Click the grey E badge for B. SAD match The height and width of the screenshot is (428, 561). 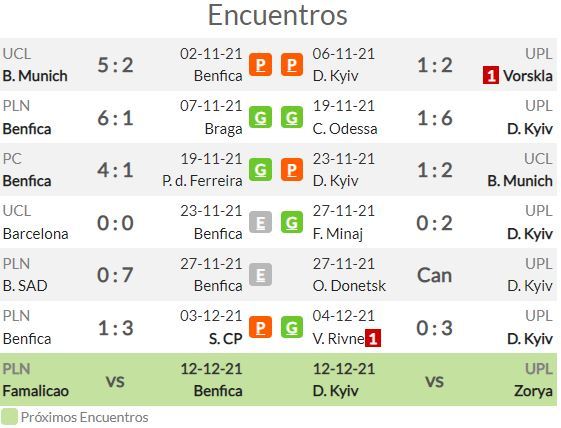point(260,275)
